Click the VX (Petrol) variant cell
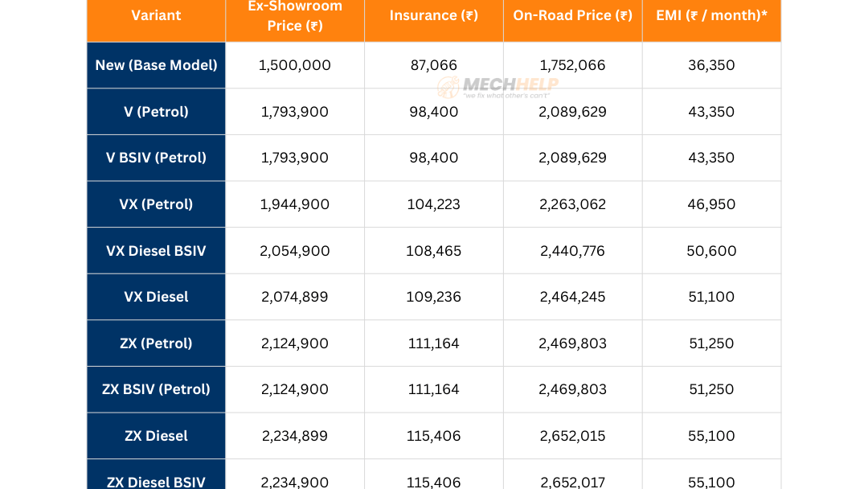The height and width of the screenshot is (489, 868). tap(156, 204)
